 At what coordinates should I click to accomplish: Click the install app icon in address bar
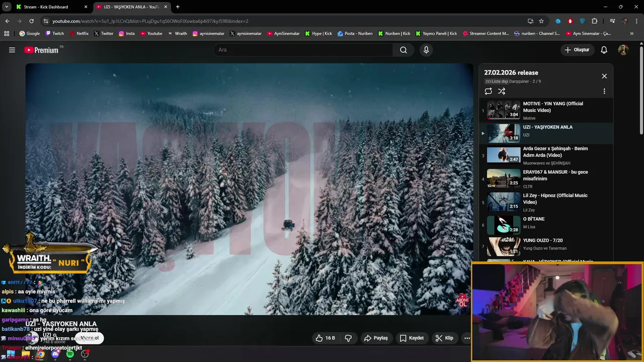tap(530, 21)
